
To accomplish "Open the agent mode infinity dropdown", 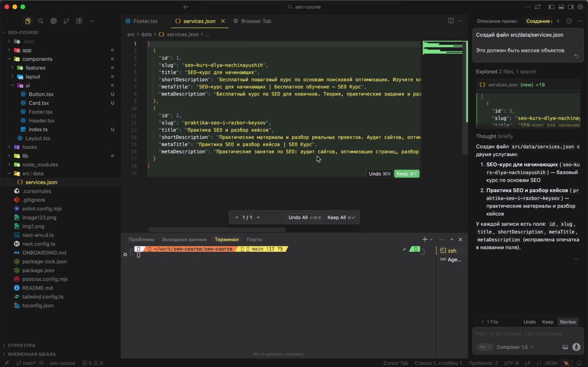I will point(484,347).
